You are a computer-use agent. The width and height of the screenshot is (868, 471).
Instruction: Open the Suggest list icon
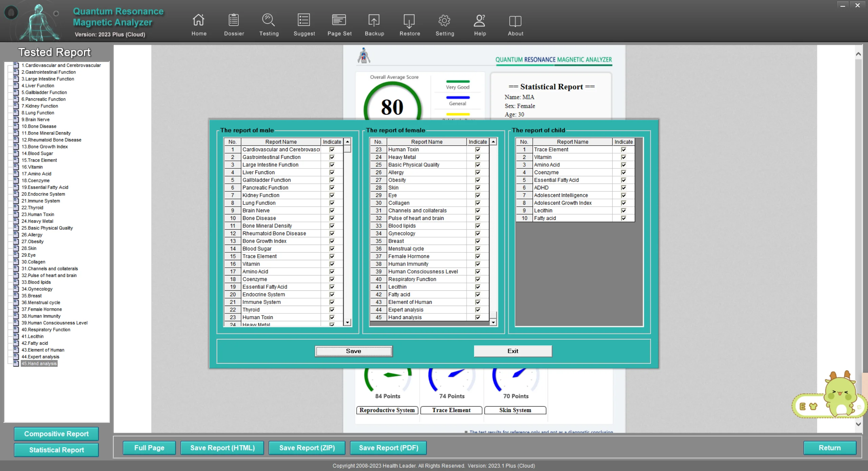(x=304, y=20)
